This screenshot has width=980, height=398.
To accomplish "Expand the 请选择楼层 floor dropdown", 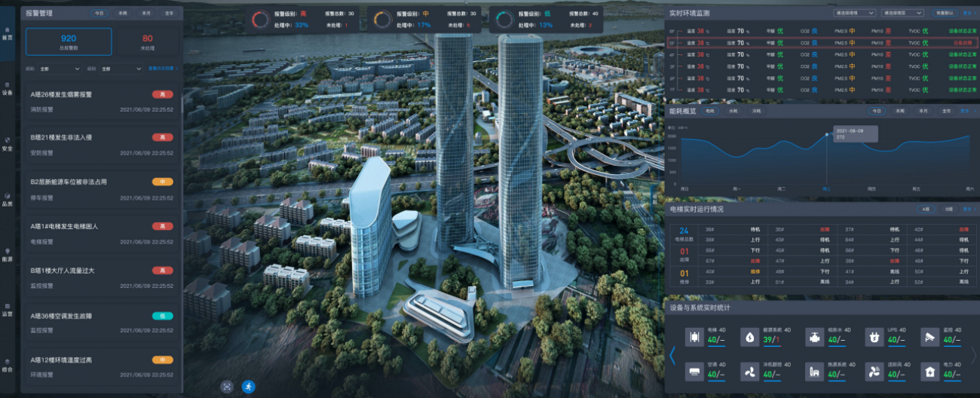I will 901,13.
